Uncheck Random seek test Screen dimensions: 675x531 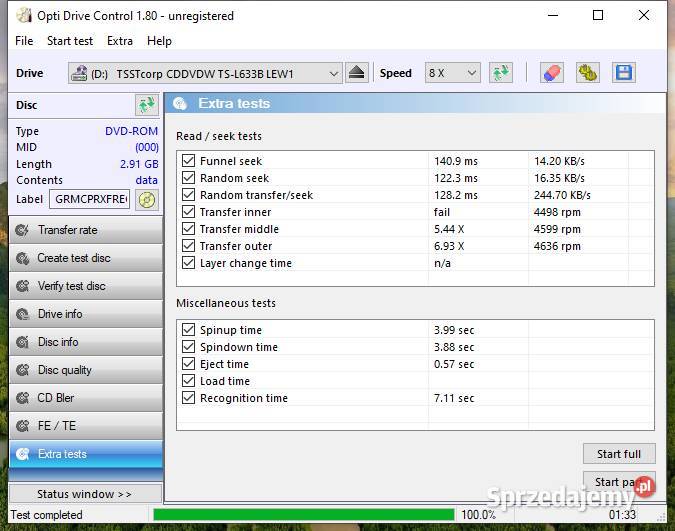click(x=188, y=178)
